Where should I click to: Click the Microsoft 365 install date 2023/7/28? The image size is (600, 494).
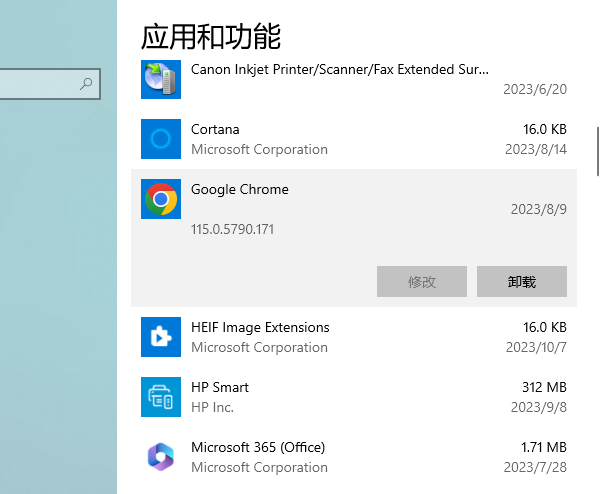(535, 467)
